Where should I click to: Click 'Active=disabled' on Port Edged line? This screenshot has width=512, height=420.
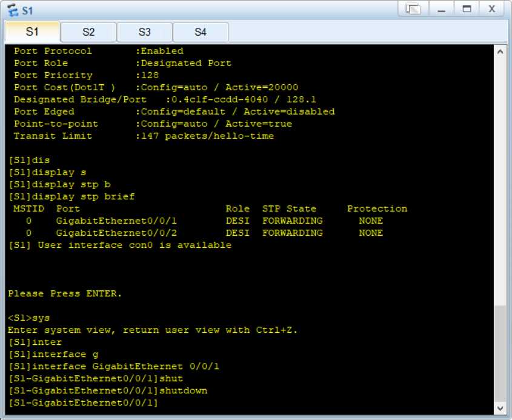click(289, 112)
